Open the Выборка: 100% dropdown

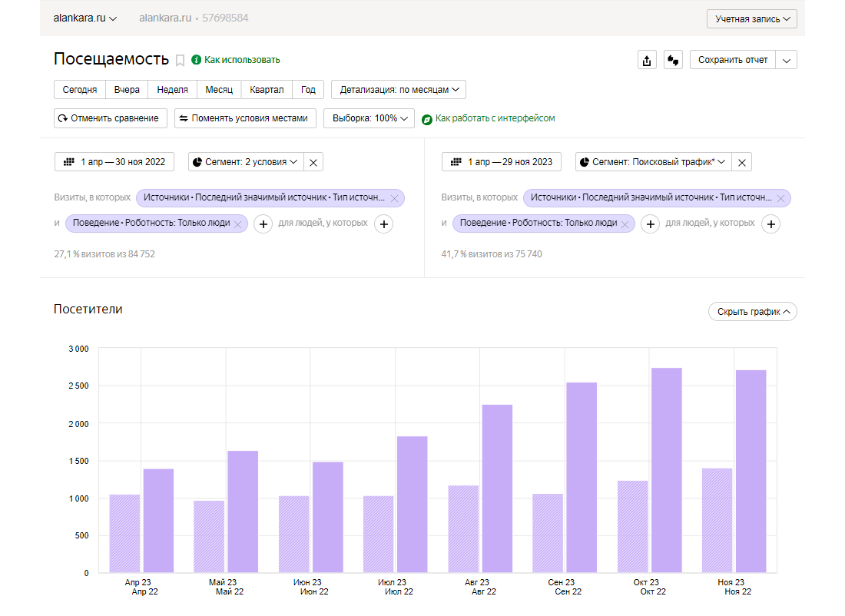click(x=369, y=118)
